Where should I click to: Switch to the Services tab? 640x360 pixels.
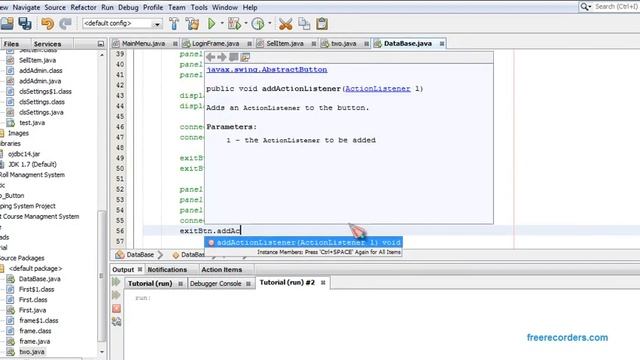(x=47, y=44)
